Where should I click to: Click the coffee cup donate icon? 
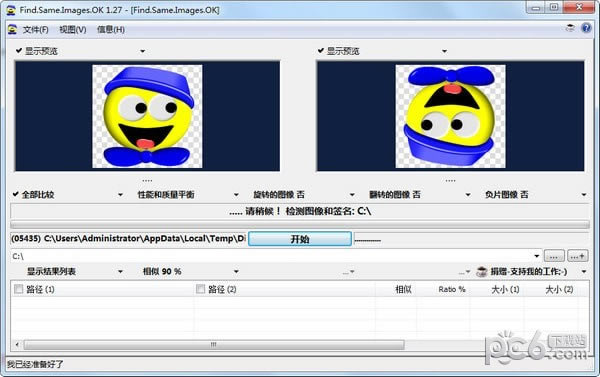481,272
